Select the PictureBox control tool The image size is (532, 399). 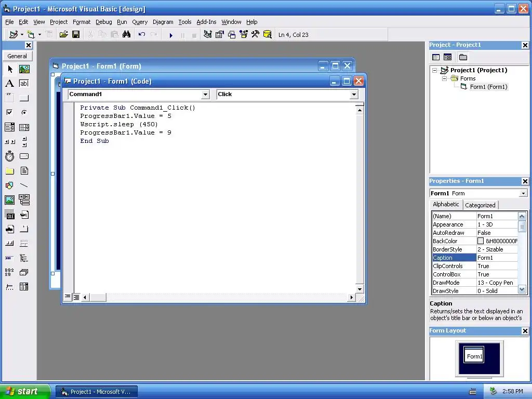24,69
